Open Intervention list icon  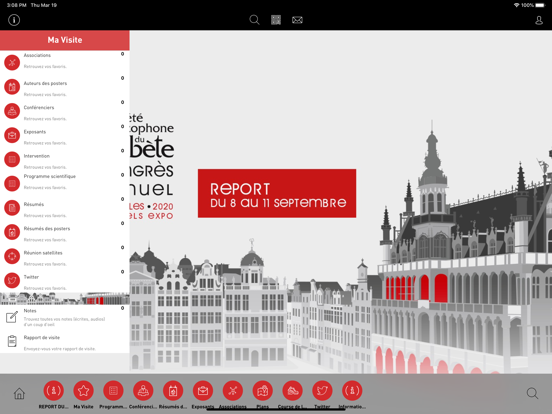click(12, 159)
